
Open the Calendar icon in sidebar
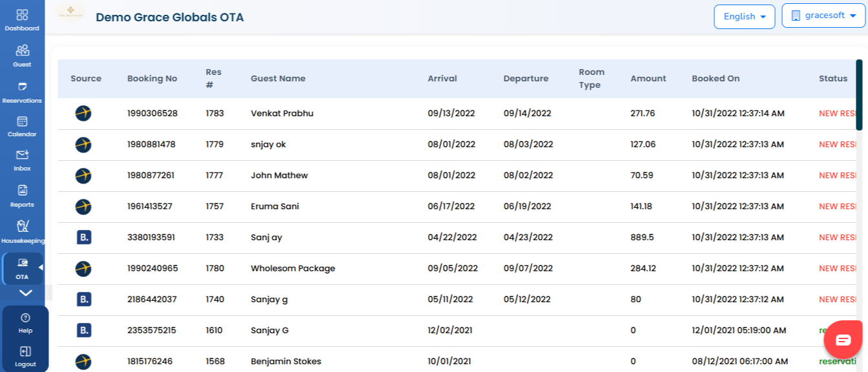22,121
